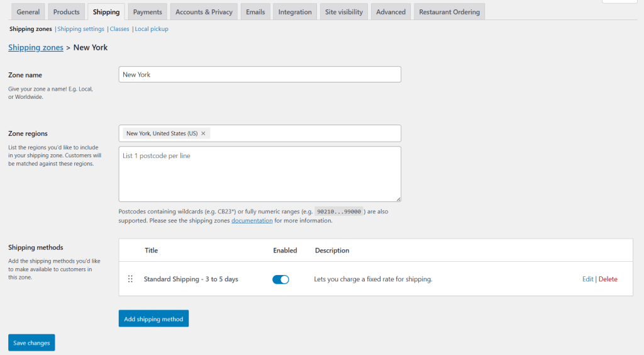The height and width of the screenshot is (355, 644).
Task: Open the Integration tab
Action: pos(295,12)
